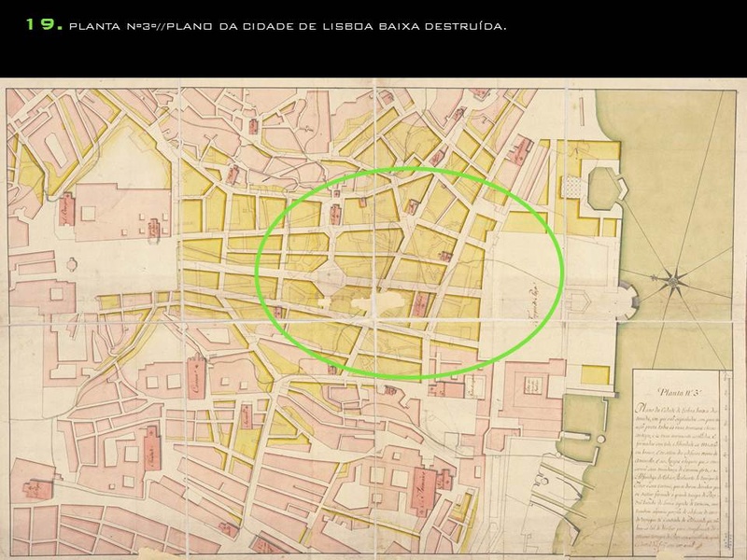The width and height of the screenshot is (747, 560).
Task: Click the "Planta nº 3" cartouche heading
Action: click(678, 392)
